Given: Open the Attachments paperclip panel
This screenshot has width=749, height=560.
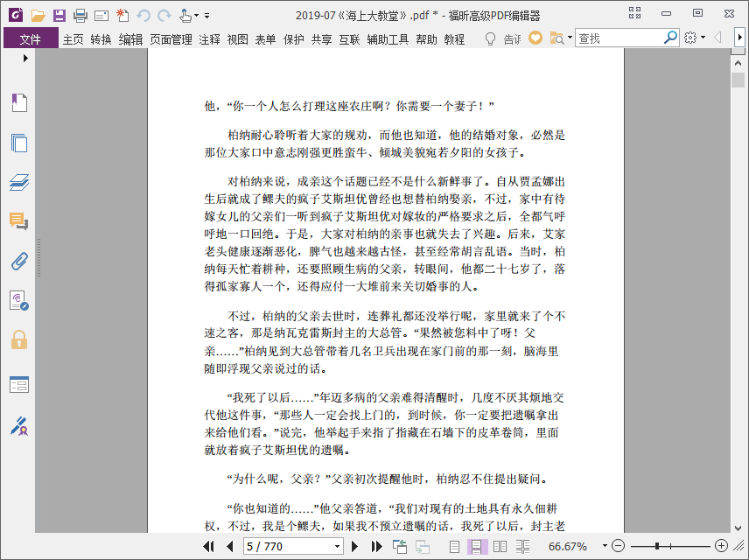Looking at the screenshot, I should coord(19,261).
